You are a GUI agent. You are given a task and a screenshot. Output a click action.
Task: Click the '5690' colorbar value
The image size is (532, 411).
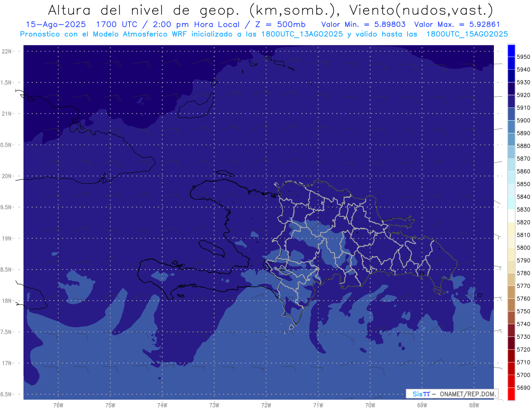click(x=523, y=388)
